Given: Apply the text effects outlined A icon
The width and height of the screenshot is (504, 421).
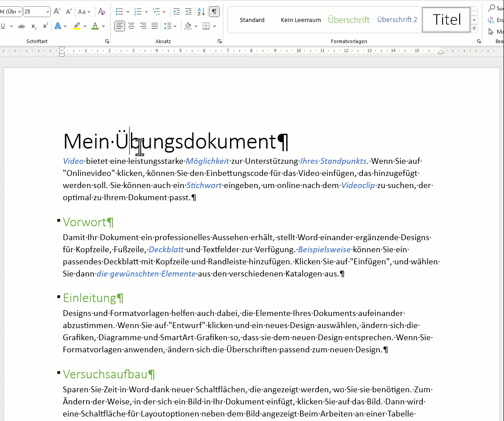Looking at the screenshot, I should (57, 26).
